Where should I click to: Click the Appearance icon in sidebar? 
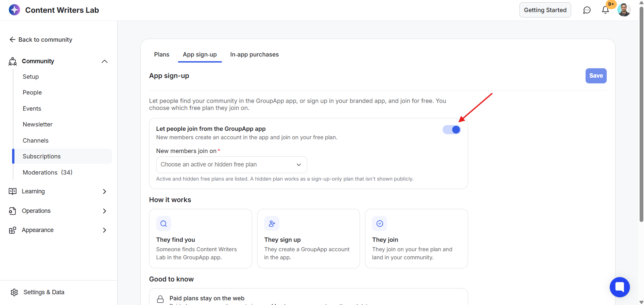tap(13, 230)
